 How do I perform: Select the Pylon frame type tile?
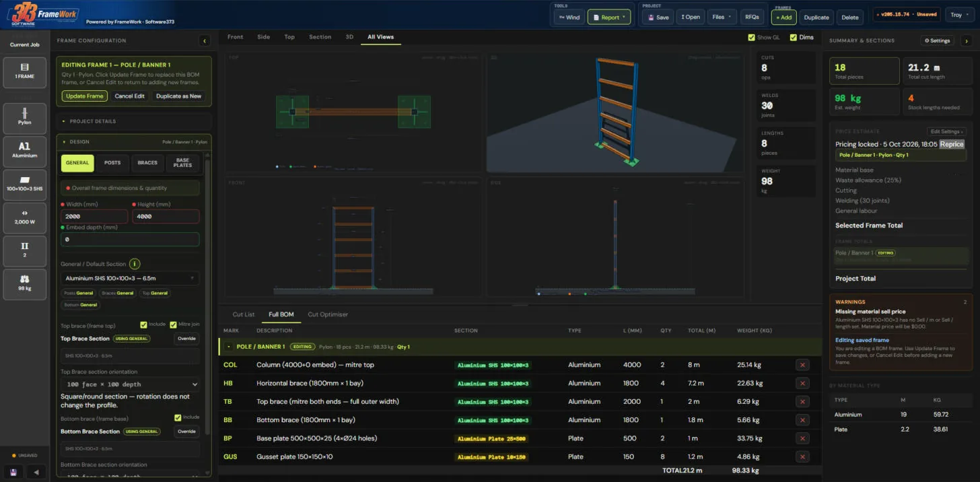24,118
